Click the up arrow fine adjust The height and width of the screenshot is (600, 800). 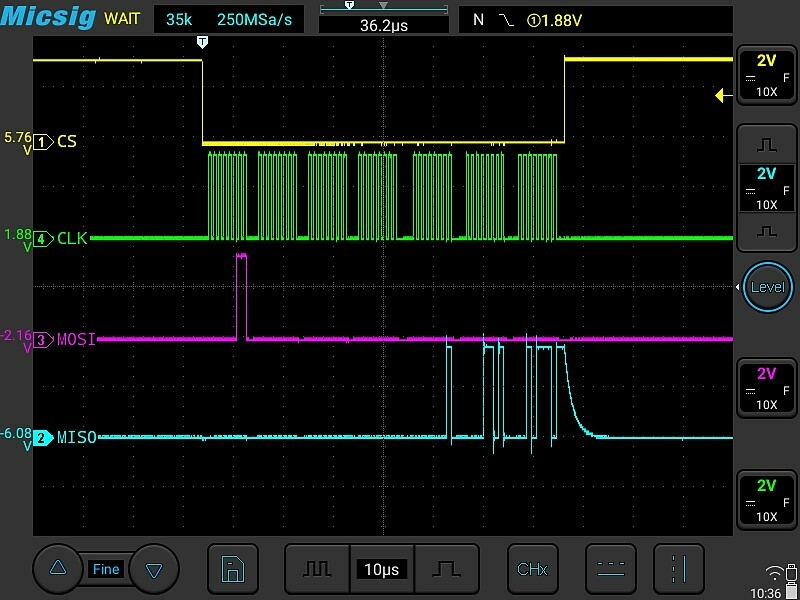point(58,569)
